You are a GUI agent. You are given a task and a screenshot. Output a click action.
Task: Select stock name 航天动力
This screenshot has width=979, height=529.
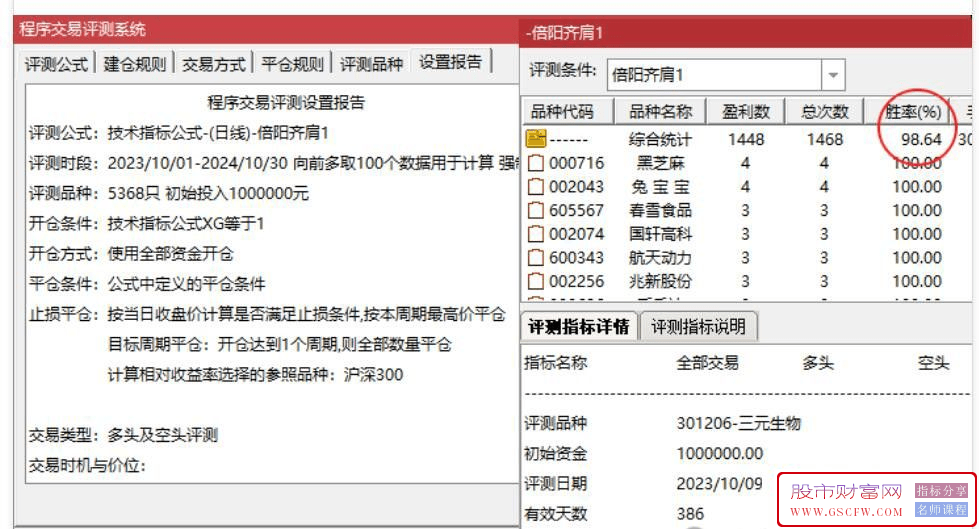pos(660,258)
